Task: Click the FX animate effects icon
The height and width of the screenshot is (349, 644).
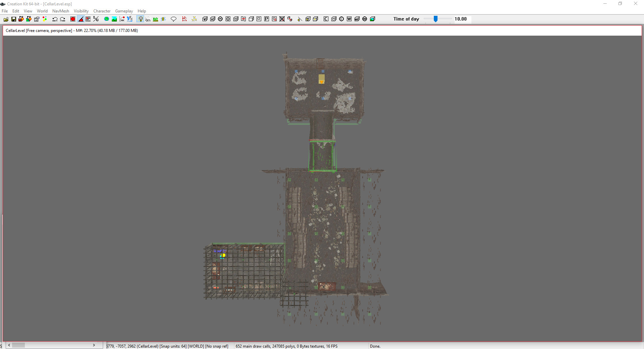Action: click(130, 19)
